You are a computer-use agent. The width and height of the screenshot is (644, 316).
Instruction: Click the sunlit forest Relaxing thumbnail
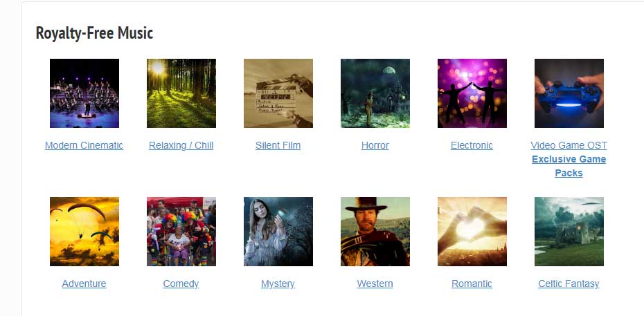pos(181,93)
